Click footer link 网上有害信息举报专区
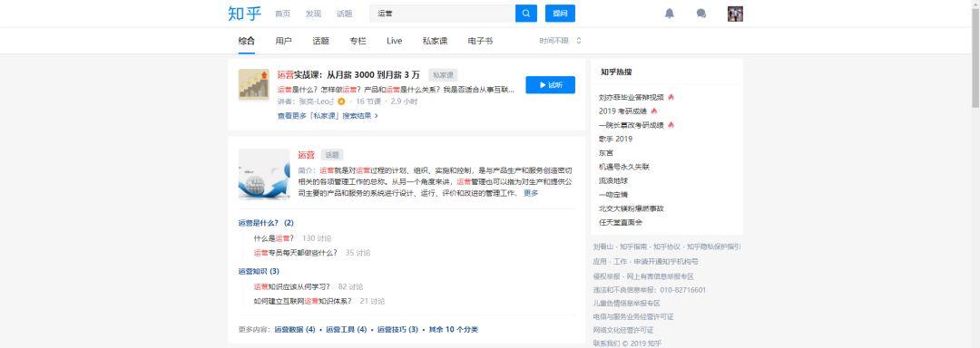980x348 pixels. pyautogui.click(x=660, y=277)
